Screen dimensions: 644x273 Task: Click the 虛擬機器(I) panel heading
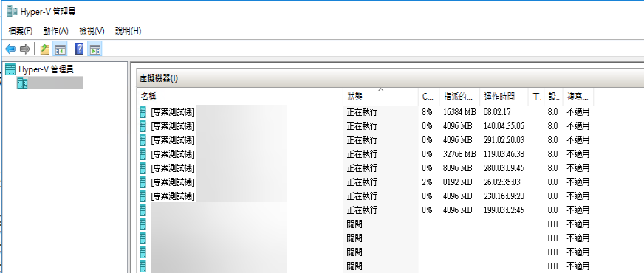tap(159, 79)
